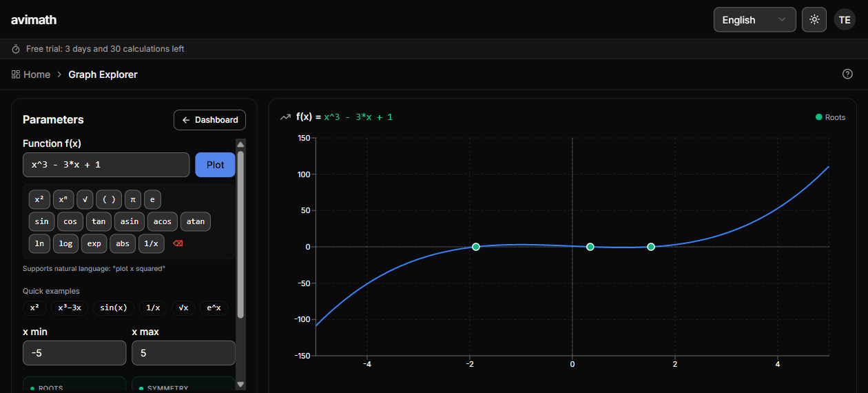Select the √x quick example
The width and height of the screenshot is (868, 393).
pos(183,308)
